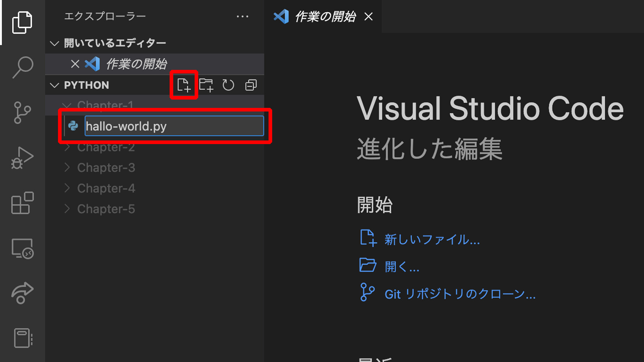Open the Remote Explorer view
644x362 pixels.
pos(22,248)
